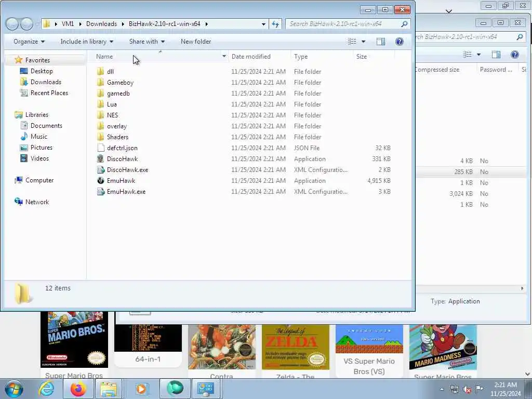Viewport: 532px width, 399px height.
Task: Select the defctrl.json file icon
Action: pos(100,148)
